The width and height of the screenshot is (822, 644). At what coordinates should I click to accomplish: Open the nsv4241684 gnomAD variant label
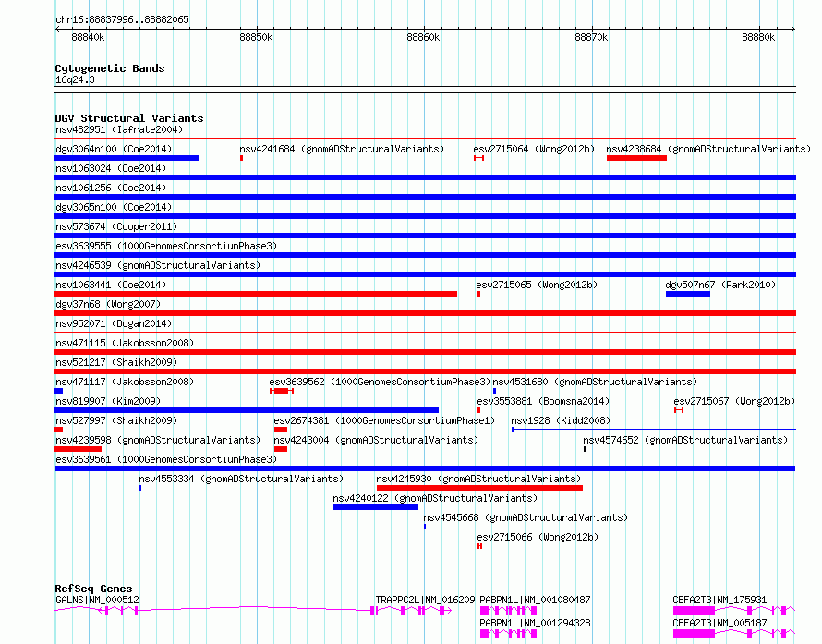[x=342, y=149]
